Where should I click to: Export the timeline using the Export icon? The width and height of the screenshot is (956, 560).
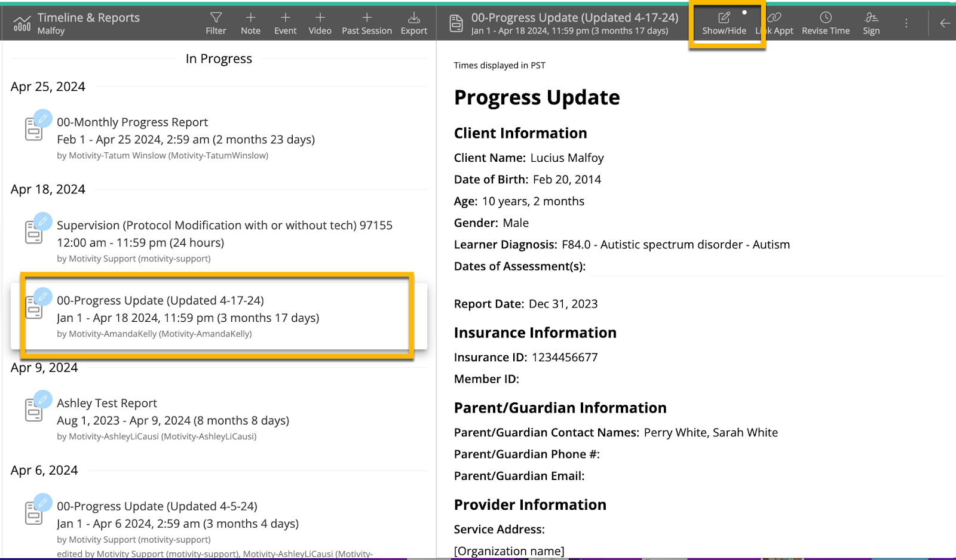pyautogui.click(x=413, y=23)
